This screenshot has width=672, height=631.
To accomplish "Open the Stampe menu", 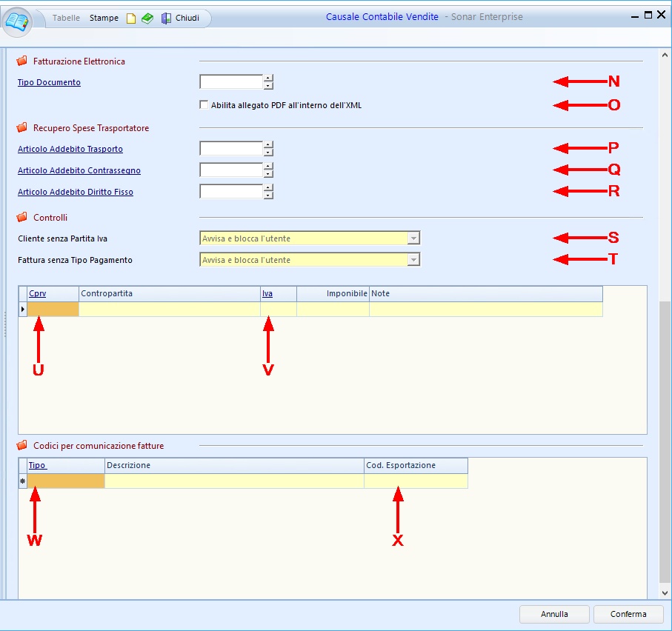I will (x=104, y=18).
